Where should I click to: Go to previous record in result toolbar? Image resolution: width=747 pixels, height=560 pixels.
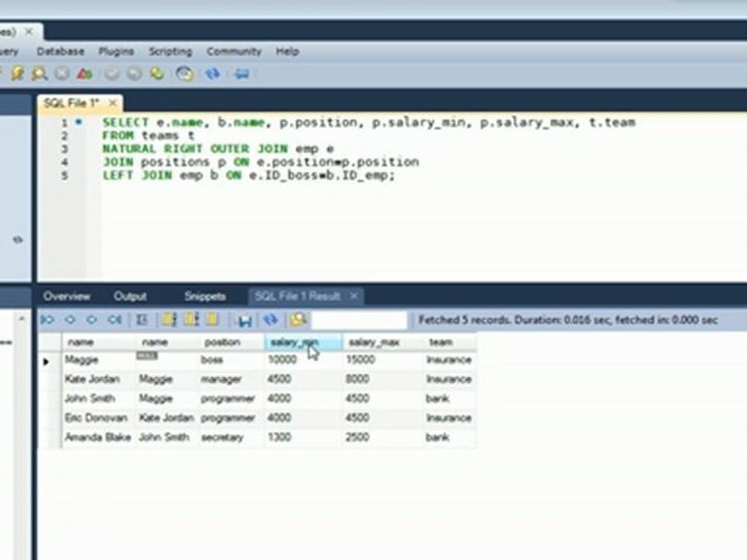(70, 320)
